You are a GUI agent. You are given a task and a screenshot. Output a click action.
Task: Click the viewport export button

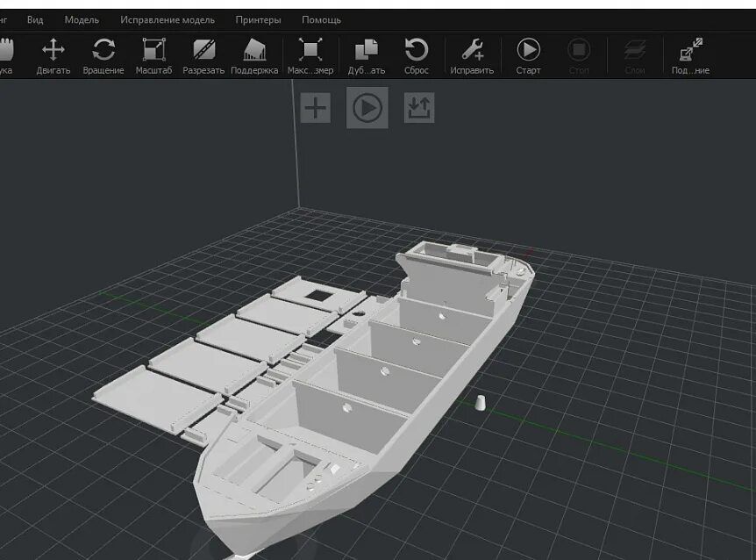tap(419, 108)
